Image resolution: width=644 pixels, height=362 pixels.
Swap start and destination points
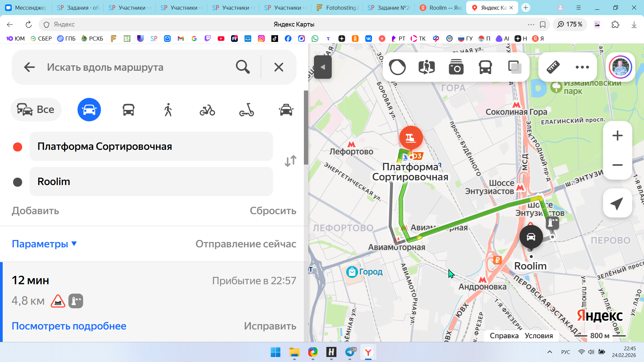click(290, 161)
